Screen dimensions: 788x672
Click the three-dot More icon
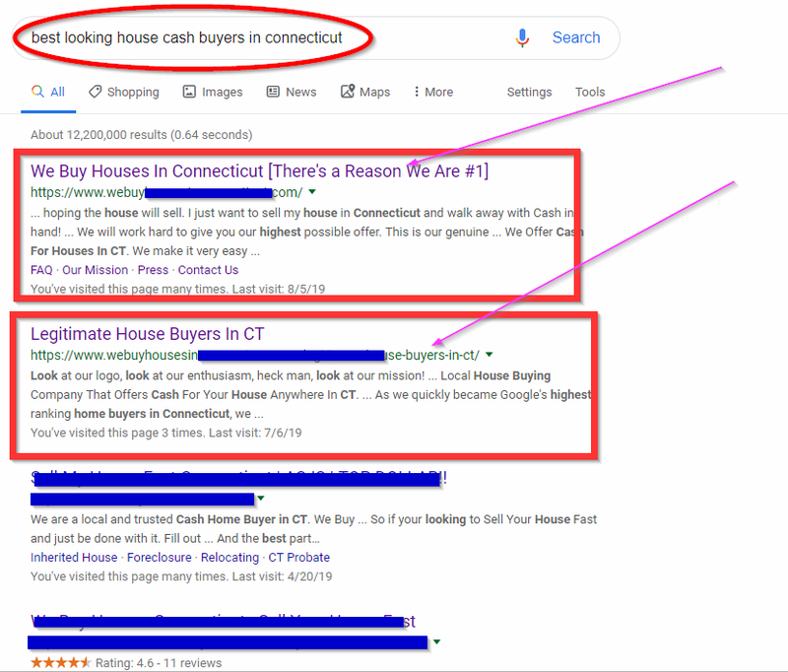coord(416,92)
